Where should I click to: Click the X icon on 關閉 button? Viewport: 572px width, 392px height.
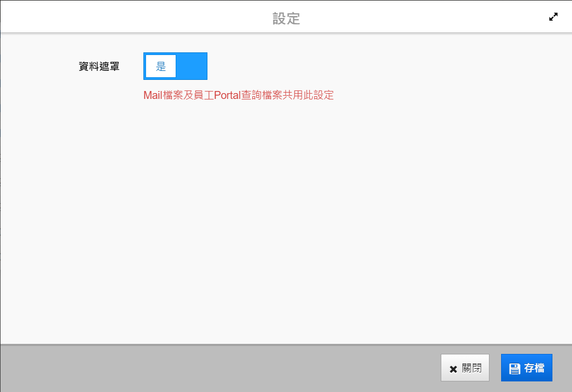[x=453, y=369]
